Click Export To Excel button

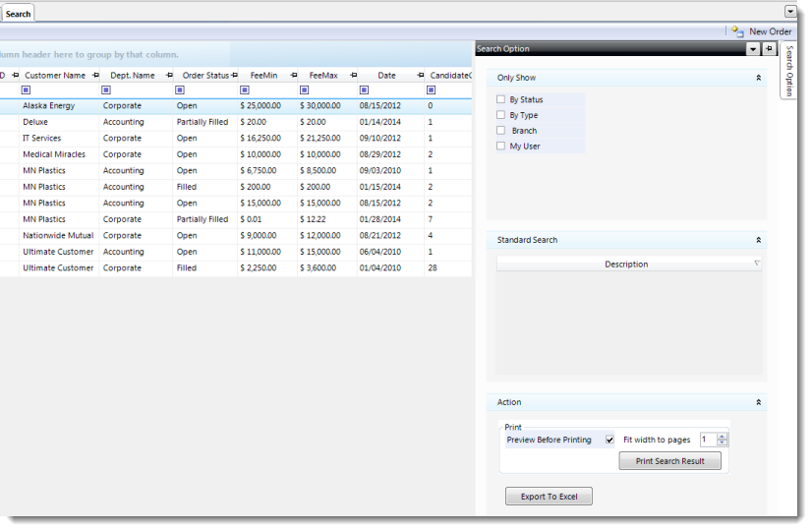pos(549,497)
